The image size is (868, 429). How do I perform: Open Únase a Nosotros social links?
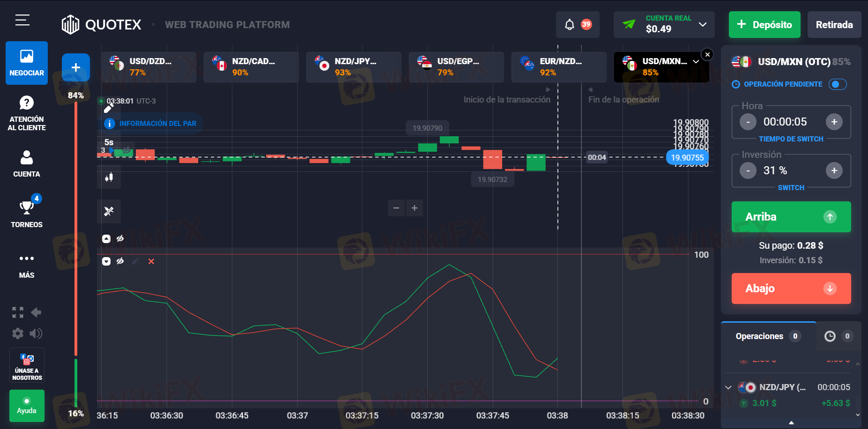pyautogui.click(x=27, y=365)
